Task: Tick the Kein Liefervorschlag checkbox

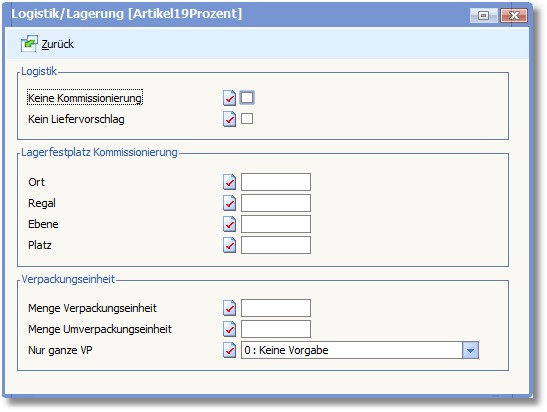Action: coord(247,119)
